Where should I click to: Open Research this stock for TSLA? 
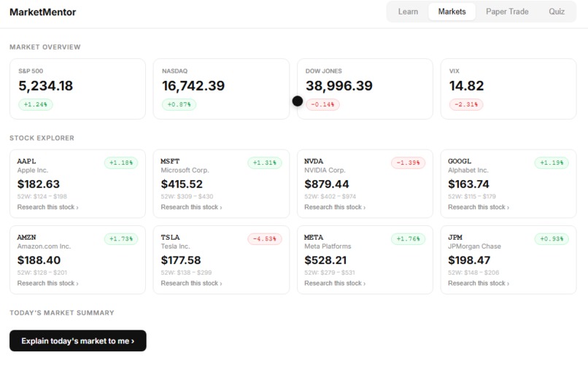(191, 284)
